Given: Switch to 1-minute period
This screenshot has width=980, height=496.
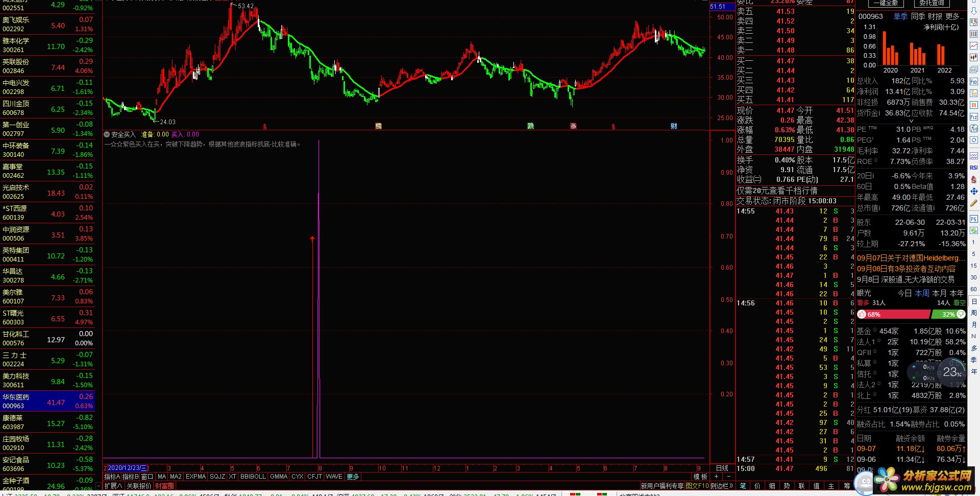Looking at the screenshot, I should [973, 243].
